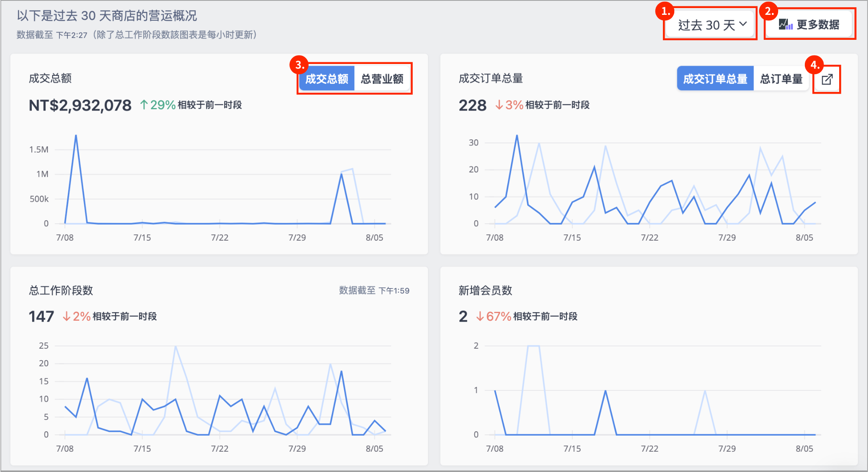This screenshot has width=868, height=472.
Task: Click the 1.5M axis label in 成交总额 chart
Action: pos(39,150)
